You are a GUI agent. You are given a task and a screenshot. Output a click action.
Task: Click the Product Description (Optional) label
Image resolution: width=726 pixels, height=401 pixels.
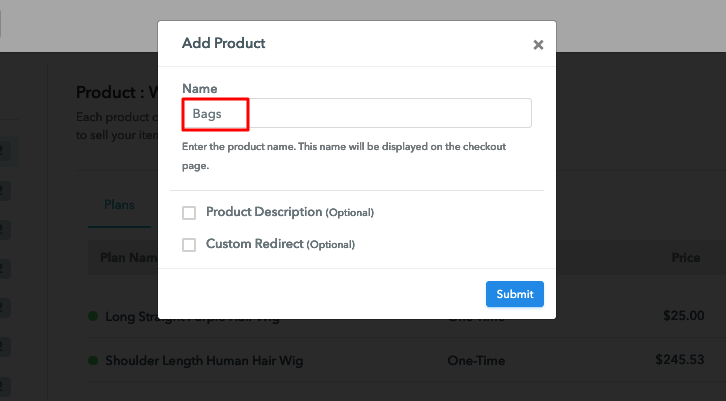(289, 213)
